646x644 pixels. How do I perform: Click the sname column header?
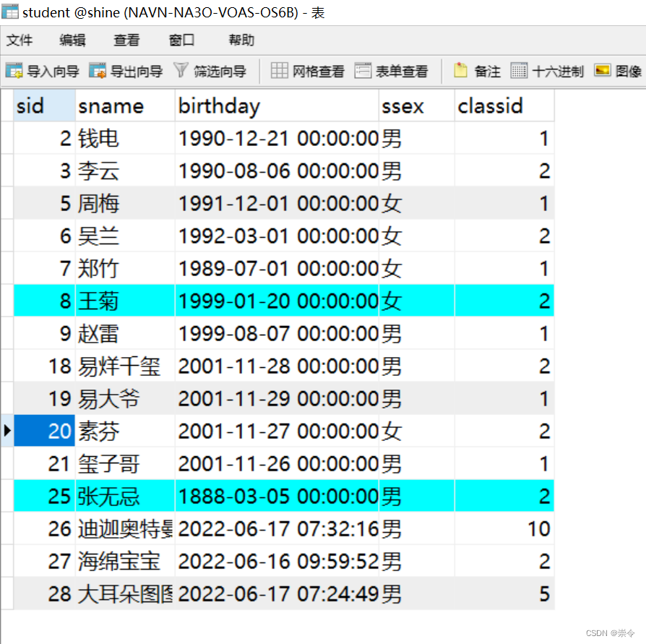125,106
